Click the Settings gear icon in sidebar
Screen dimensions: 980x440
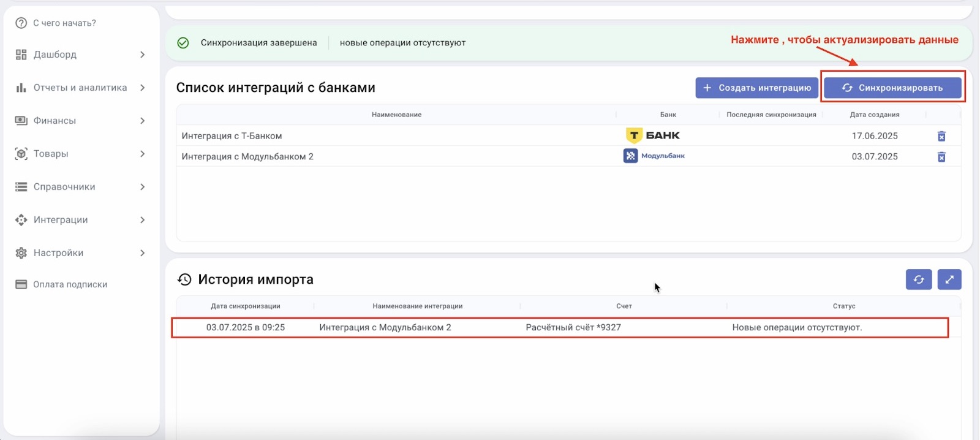[21, 253]
